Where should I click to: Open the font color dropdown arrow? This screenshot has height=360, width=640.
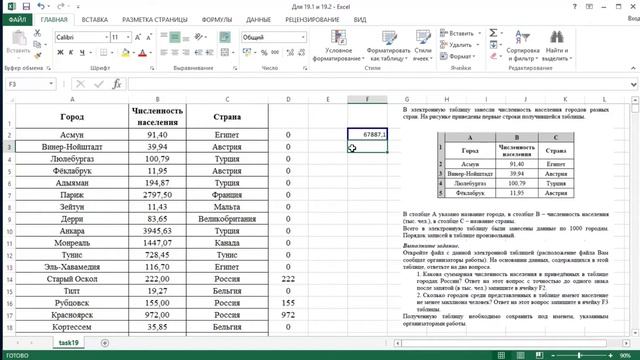coord(151,53)
